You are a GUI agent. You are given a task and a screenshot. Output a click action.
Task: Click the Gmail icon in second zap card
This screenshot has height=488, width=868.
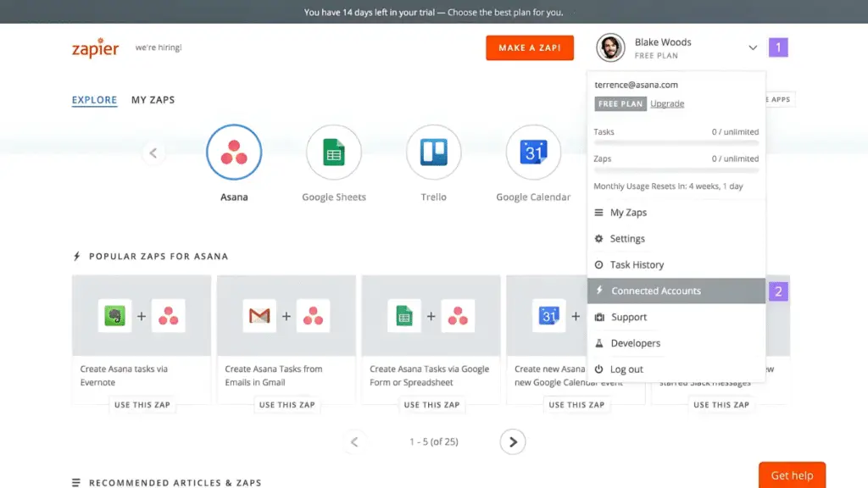point(259,316)
